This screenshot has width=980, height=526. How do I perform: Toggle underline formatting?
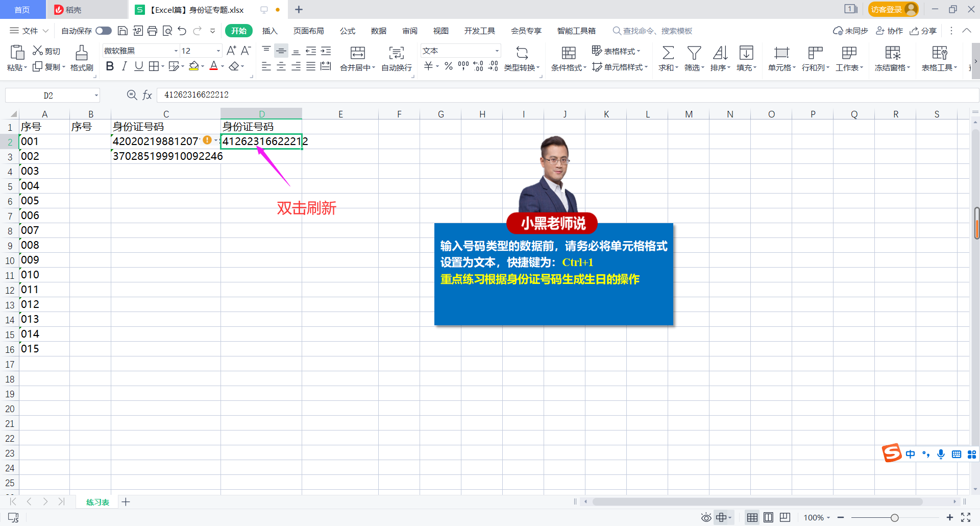(x=138, y=66)
